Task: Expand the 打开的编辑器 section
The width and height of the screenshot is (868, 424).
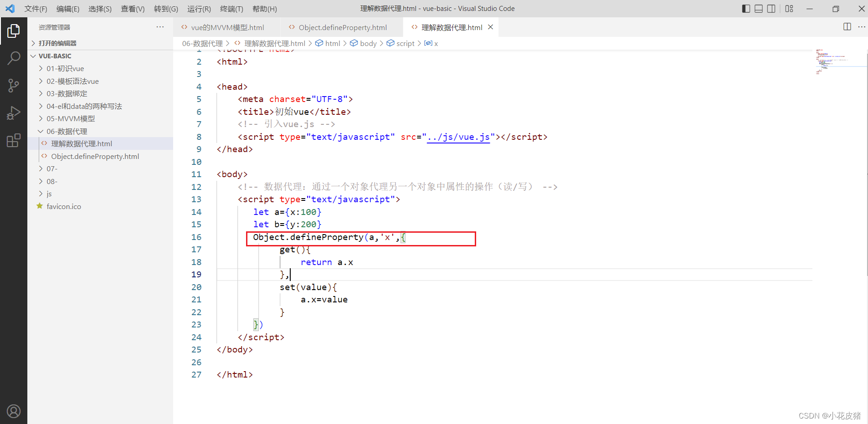Action: point(100,43)
